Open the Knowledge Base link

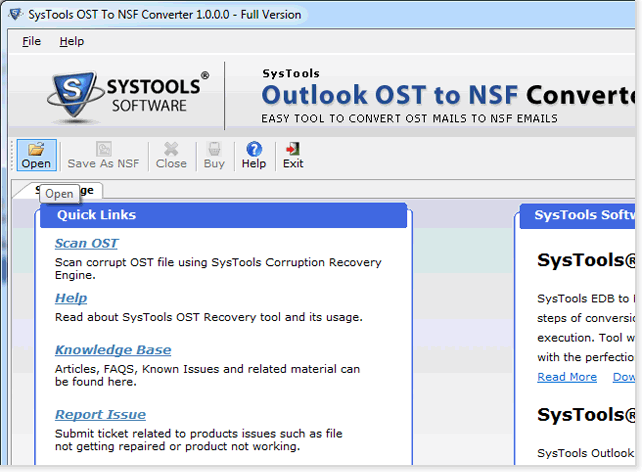113,350
